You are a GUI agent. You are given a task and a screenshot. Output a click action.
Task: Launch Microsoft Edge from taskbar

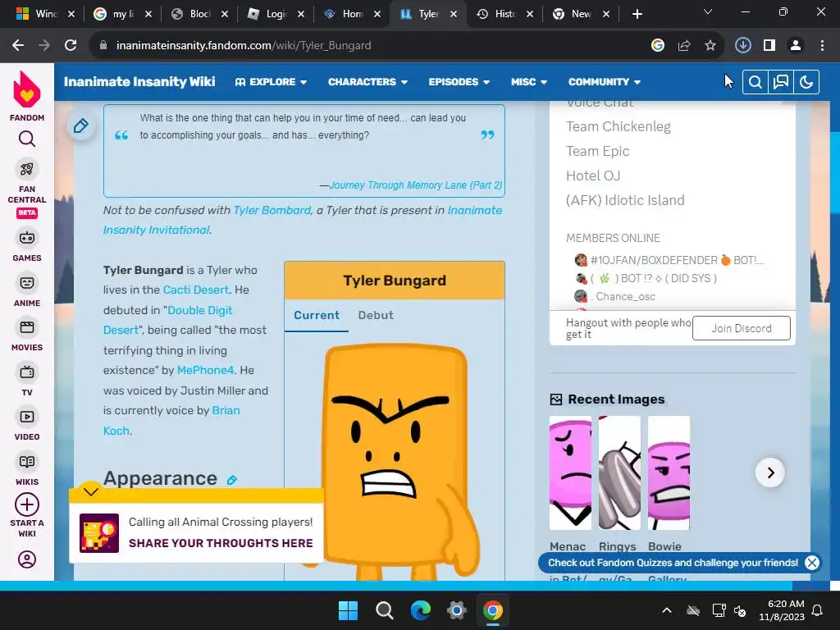(x=421, y=610)
